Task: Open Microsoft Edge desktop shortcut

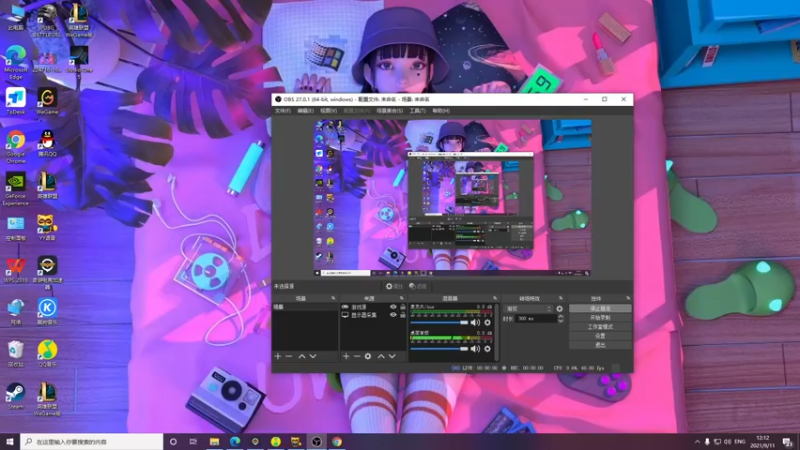Action: (x=15, y=62)
